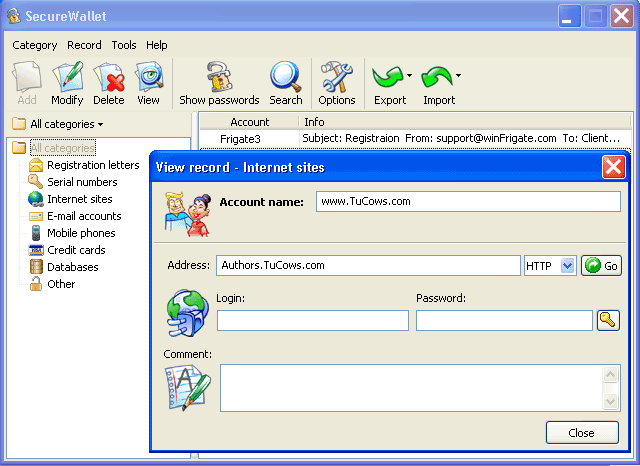640x466 pixels.
Task: Minimize the SecureWallet window
Action: pyautogui.click(x=569, y=16)
